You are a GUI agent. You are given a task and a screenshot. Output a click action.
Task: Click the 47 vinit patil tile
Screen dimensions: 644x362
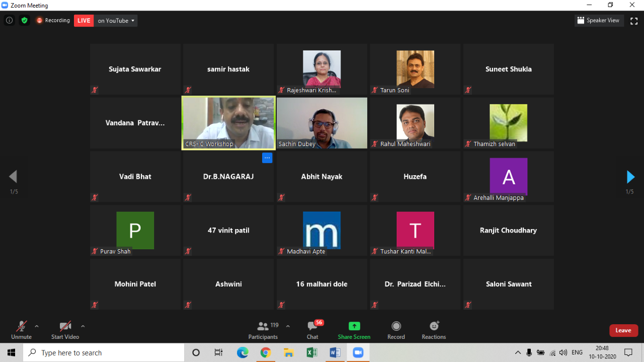(x=228, y=231)
